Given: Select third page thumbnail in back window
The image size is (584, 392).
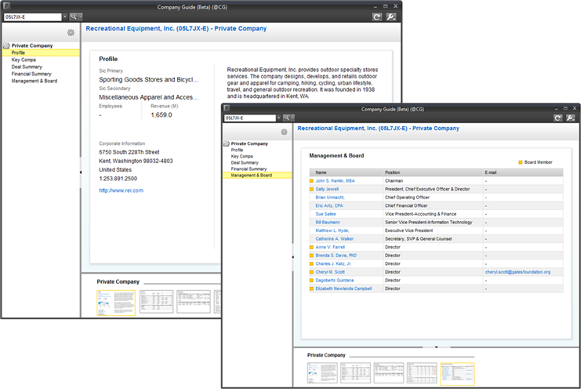Looking at the screenshot, I should click(x=194, y=302).
